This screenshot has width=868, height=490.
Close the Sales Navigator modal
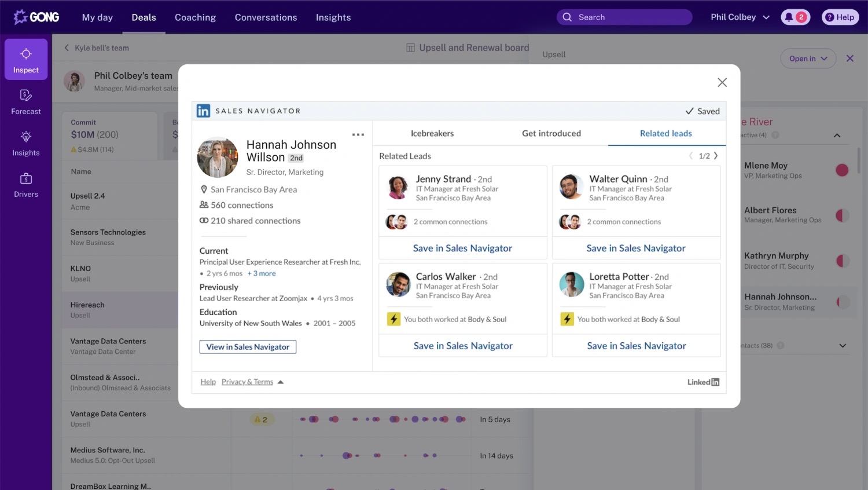(722, 82)
